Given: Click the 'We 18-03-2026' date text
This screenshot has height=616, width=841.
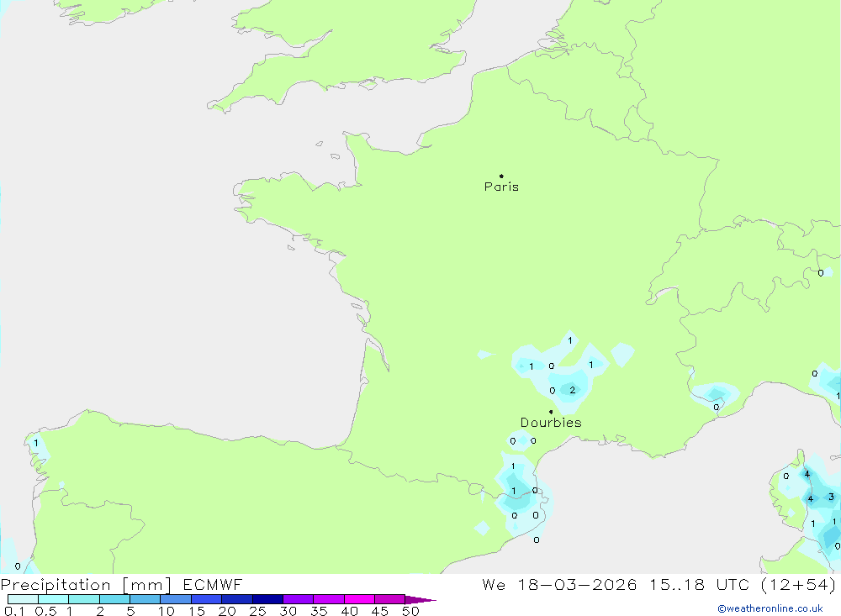Looking at the screenshot, I should coord(559,584).
